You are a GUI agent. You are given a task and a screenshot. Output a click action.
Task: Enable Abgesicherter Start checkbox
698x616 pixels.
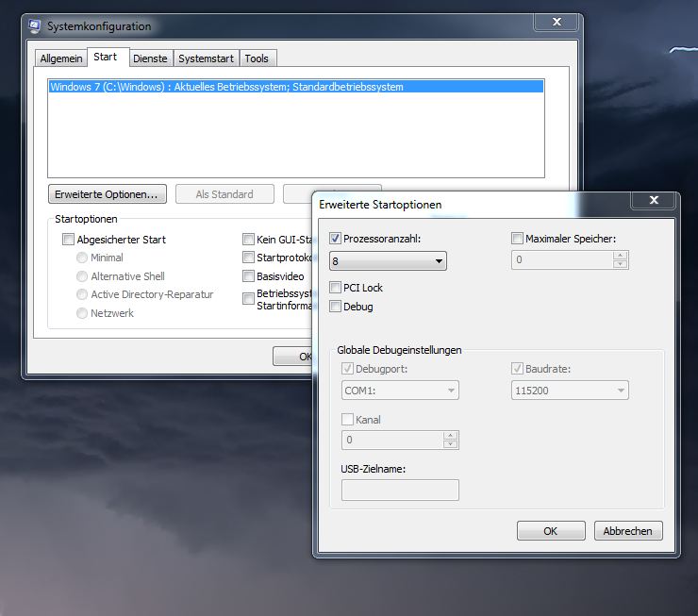(x=68, y=240)
